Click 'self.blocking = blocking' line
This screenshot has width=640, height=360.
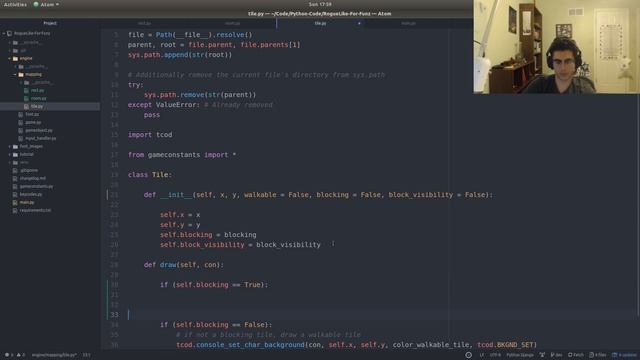(x=208, y=235)
